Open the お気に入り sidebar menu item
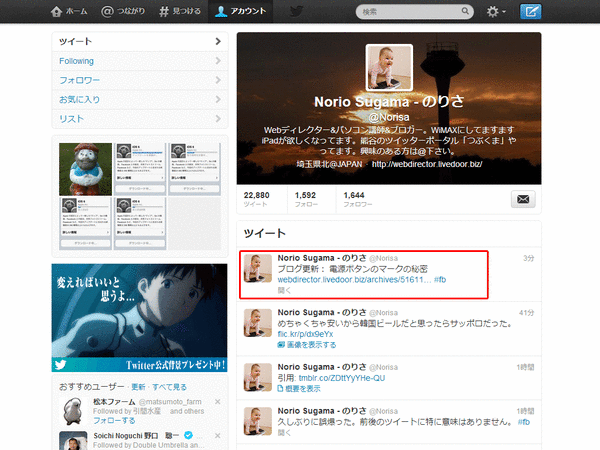This screenshot has width=600, height=450. coord(140,99)
